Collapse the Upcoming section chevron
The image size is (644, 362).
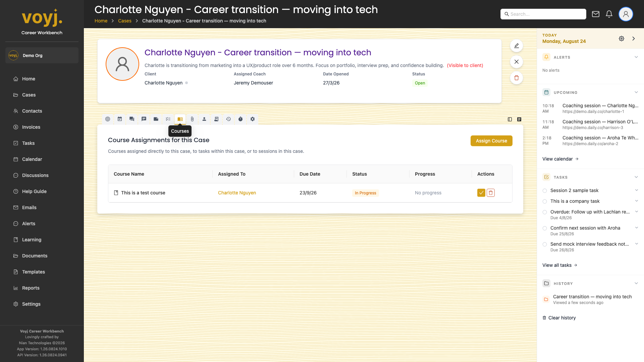tap(636, 92)
